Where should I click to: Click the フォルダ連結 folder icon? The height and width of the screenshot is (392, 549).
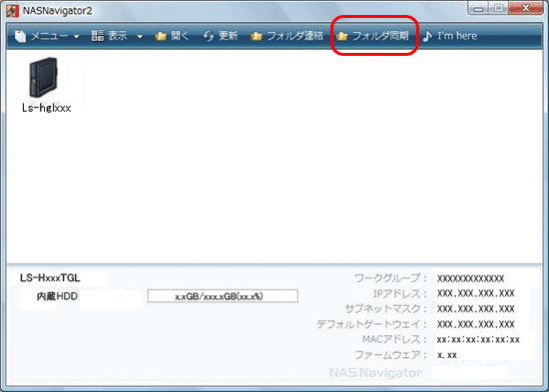point(257,36)
